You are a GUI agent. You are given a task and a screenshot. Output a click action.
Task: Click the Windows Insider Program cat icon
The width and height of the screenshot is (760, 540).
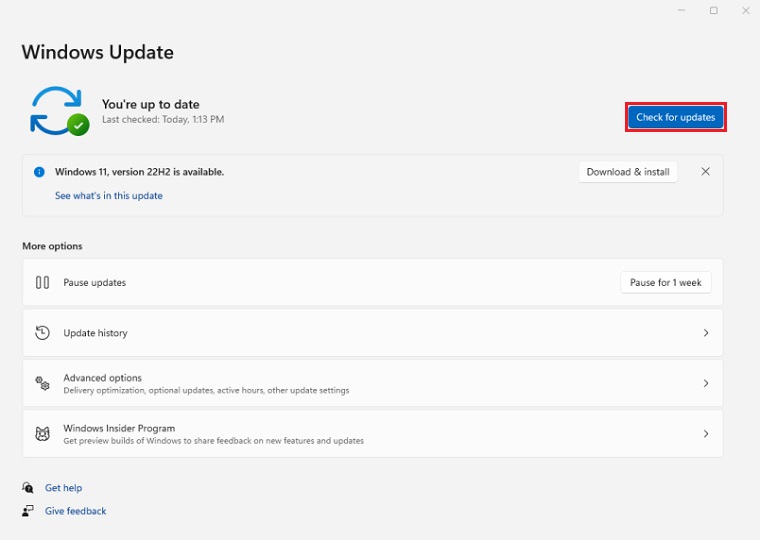[x=42, y=434]
